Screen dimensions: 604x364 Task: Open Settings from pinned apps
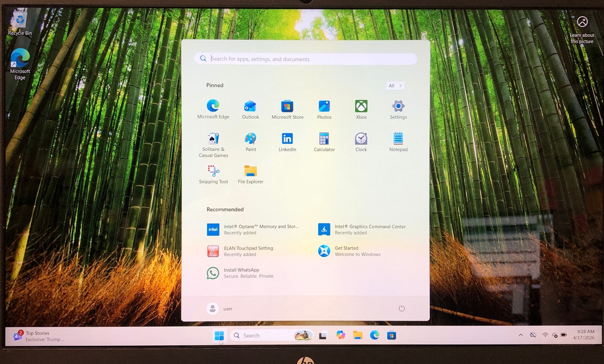398,110
